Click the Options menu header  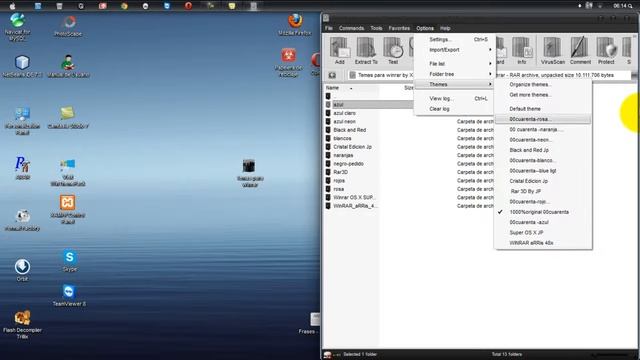point(425,28)
